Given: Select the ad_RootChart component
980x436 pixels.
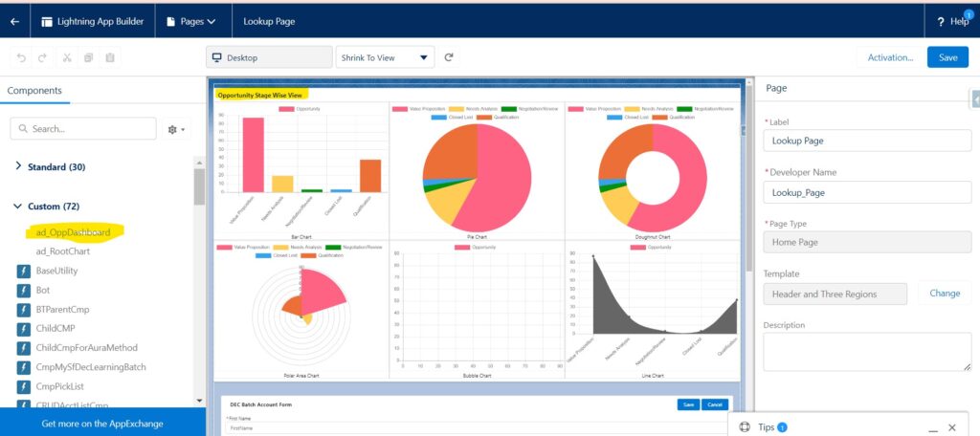Looking at the screenshot, I should coord(63,251).
